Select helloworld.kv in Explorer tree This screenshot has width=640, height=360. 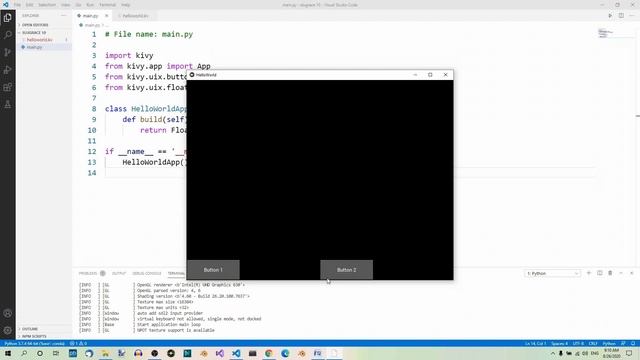point(40,40)
